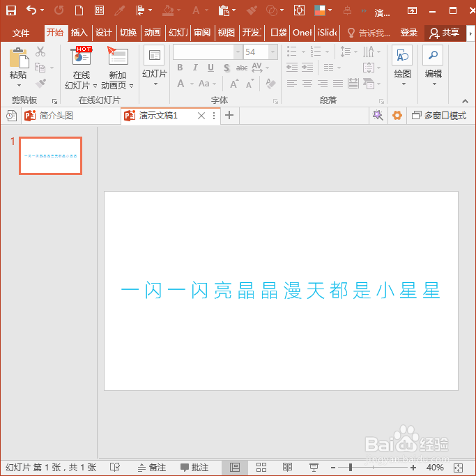The width and height of the screenshot is (476, 476).
Task: Open font size dropdown arrow
Action: [273, 52]
